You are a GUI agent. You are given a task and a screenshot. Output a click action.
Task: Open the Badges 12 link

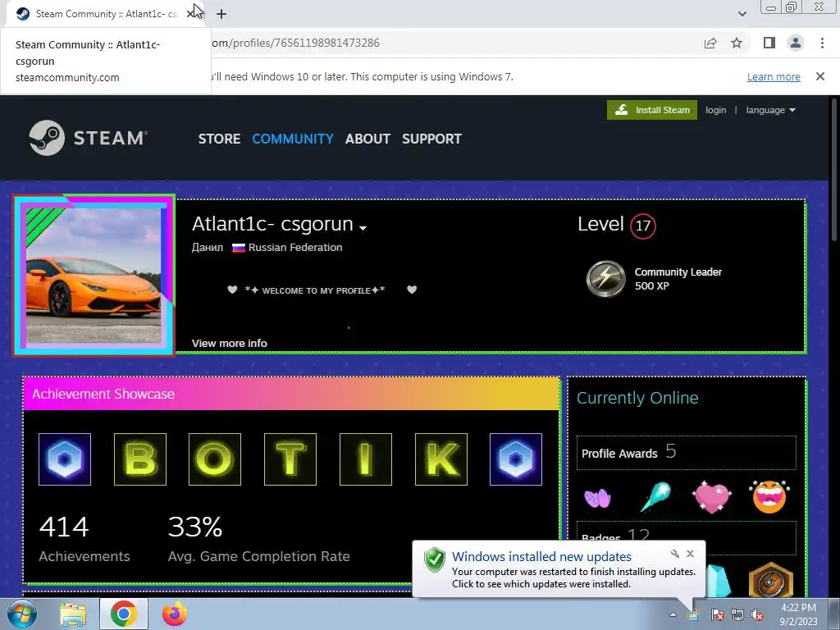point(687,536)
